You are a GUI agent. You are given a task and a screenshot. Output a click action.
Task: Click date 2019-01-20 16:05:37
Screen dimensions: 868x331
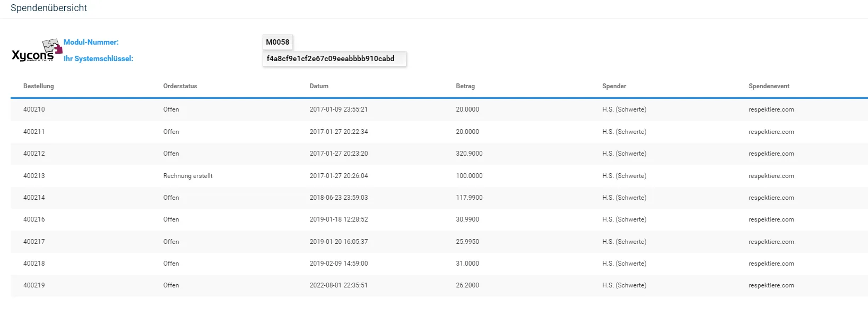coord(338,242)
